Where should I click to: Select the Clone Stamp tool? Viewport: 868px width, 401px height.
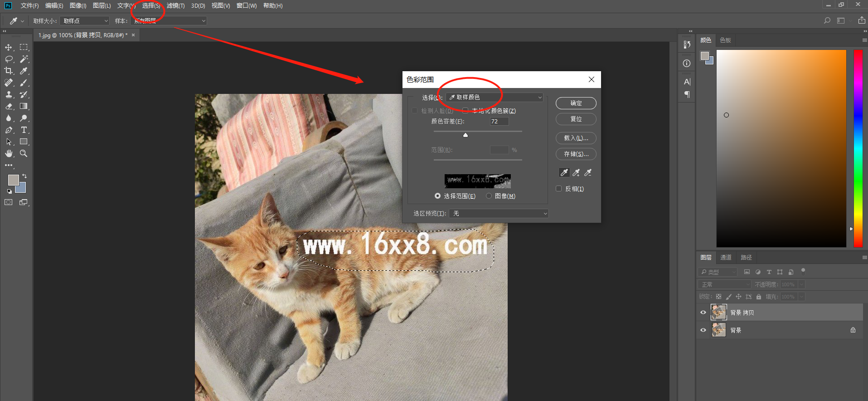coord(9,94)
